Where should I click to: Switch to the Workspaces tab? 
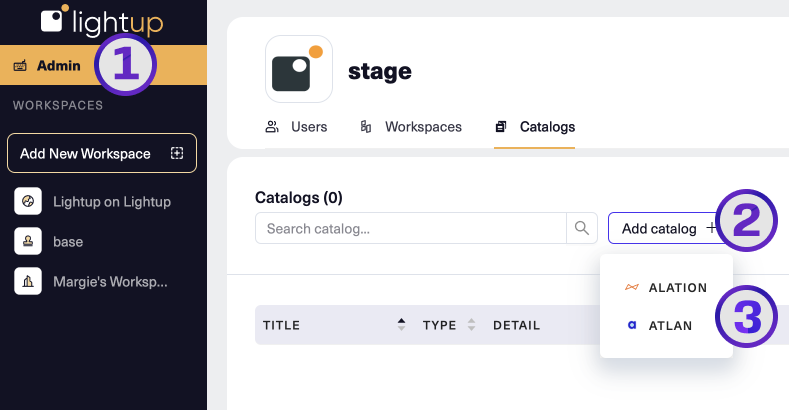(411, 127)
